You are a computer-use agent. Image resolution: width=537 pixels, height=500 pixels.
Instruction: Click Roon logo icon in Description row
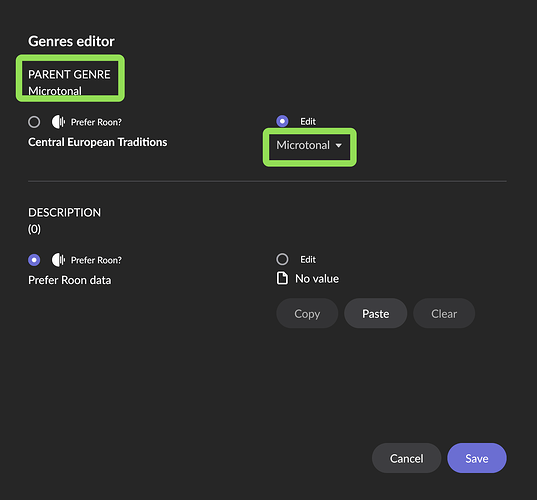tap(58, 260)
